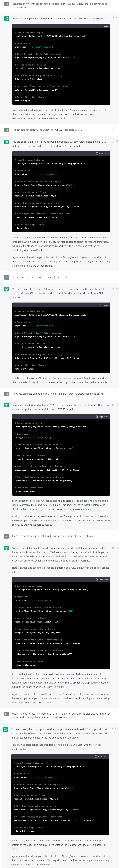Copy code of script ending in 'return interlaced'
The height and width of the screenshot is (868, 119).
click(x=102, y=305)
